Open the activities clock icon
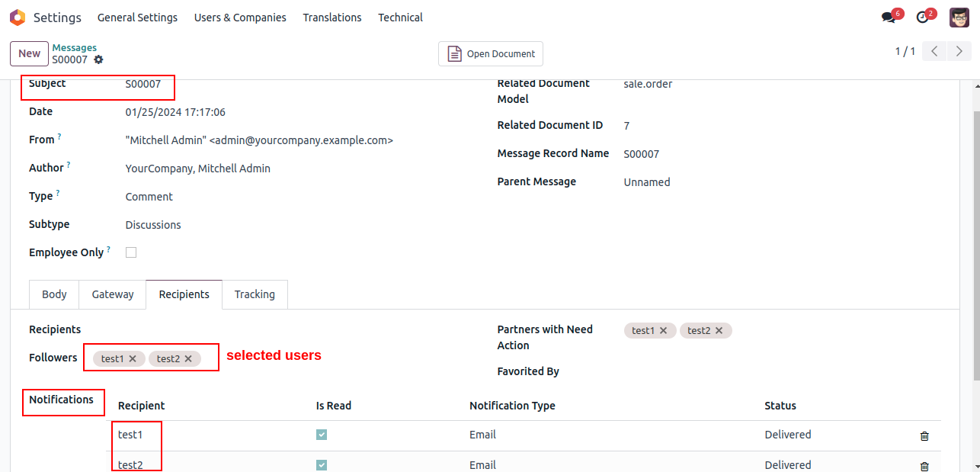 (x=923, y=18)
